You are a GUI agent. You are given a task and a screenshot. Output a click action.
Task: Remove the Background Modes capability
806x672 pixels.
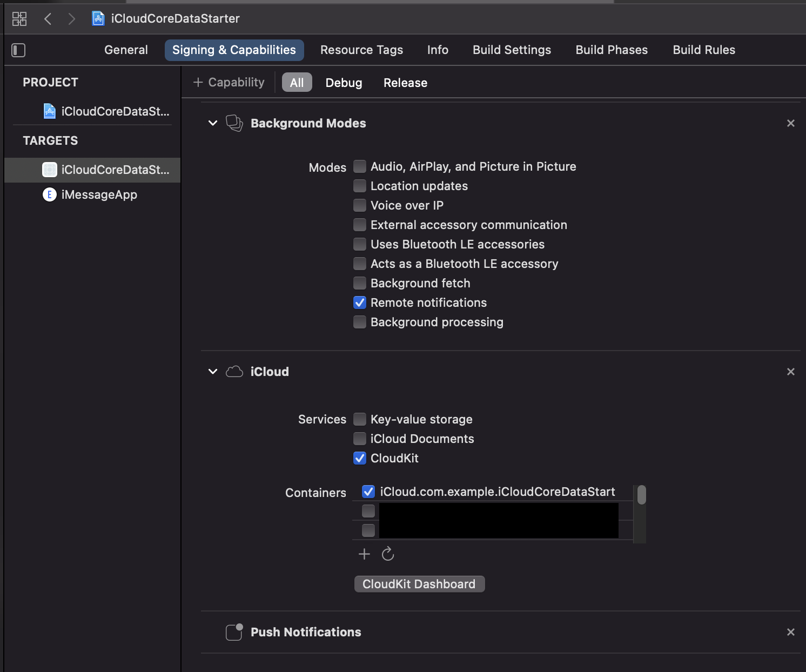(791, 123)
